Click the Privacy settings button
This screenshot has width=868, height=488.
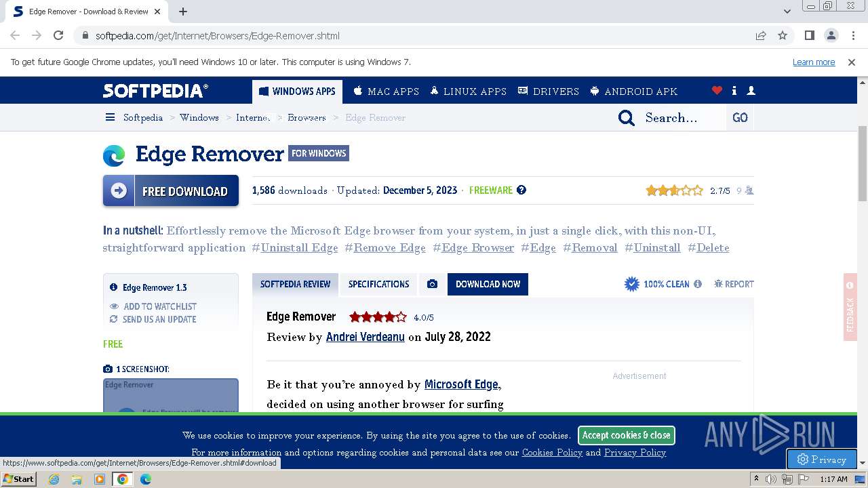pyautogui.click(x=822, y=459)
